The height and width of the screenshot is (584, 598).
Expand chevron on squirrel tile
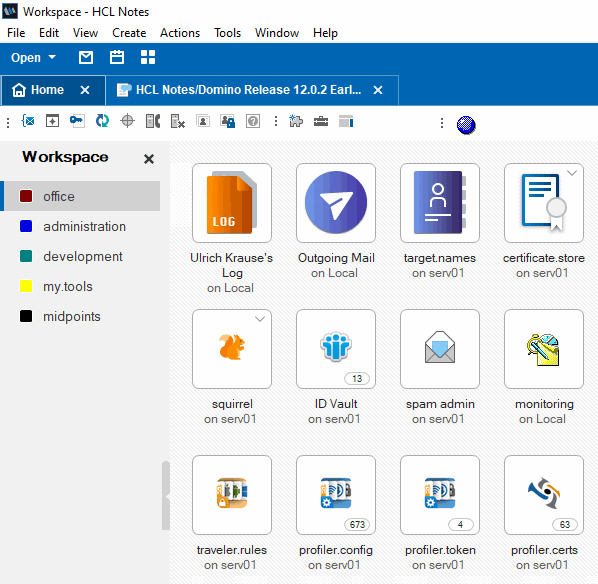(260, 319)
